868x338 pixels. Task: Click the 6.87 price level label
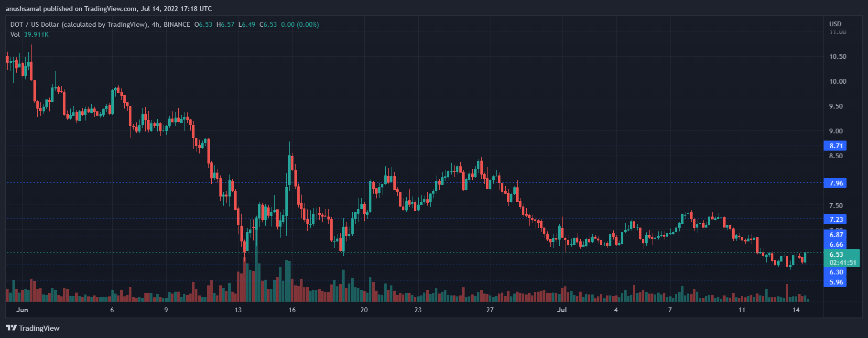coord(835,235)
